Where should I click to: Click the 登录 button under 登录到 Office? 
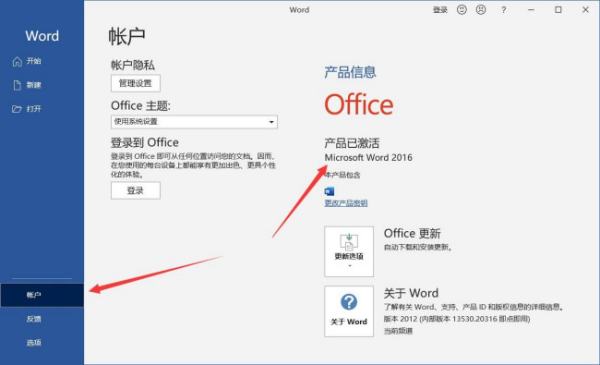(135, 191)
